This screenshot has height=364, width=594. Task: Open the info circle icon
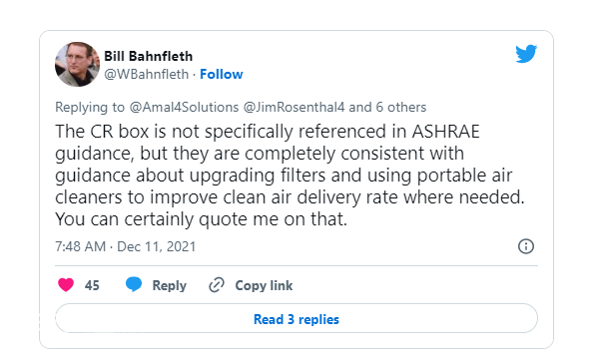[x=526, y=246]
